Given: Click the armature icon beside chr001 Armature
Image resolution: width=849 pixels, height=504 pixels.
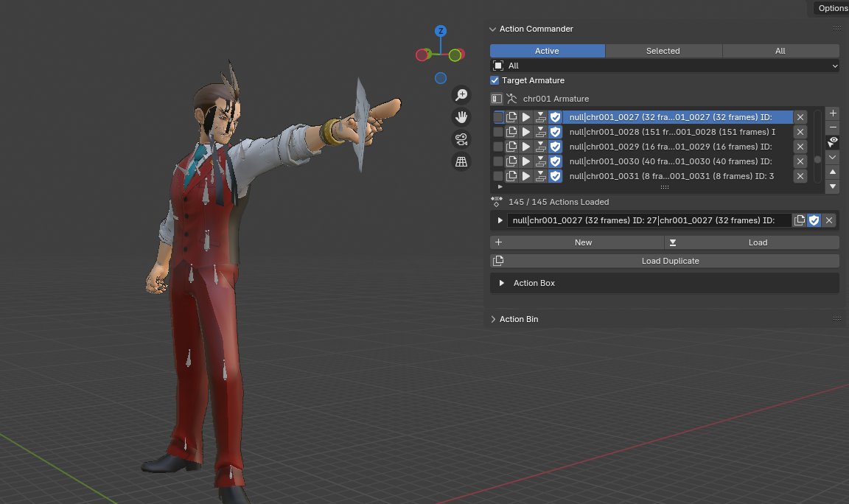Looking at the screenshot, I should [x=511, y=99].
